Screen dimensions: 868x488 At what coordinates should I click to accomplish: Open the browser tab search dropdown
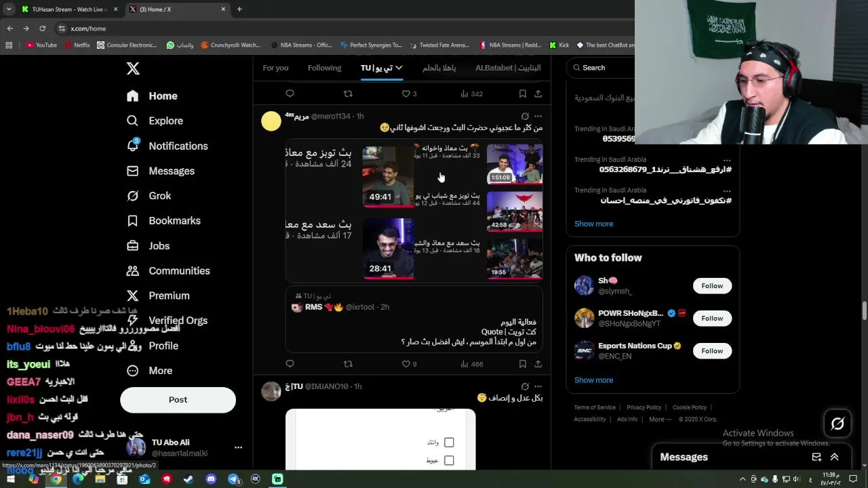[9, 9]
